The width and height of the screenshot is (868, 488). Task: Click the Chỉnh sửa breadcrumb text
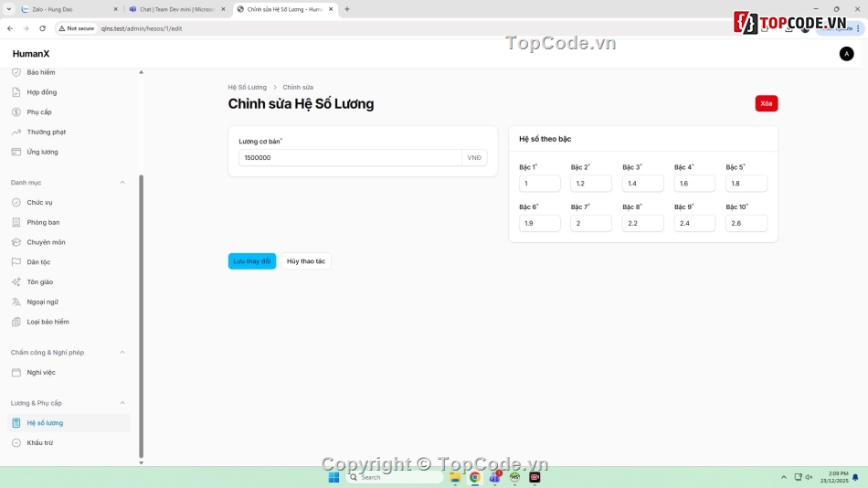tap(298, 88)
